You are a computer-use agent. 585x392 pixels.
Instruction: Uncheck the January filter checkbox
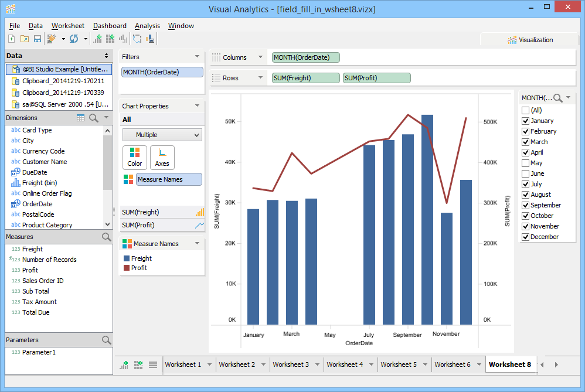coord(525,121)
